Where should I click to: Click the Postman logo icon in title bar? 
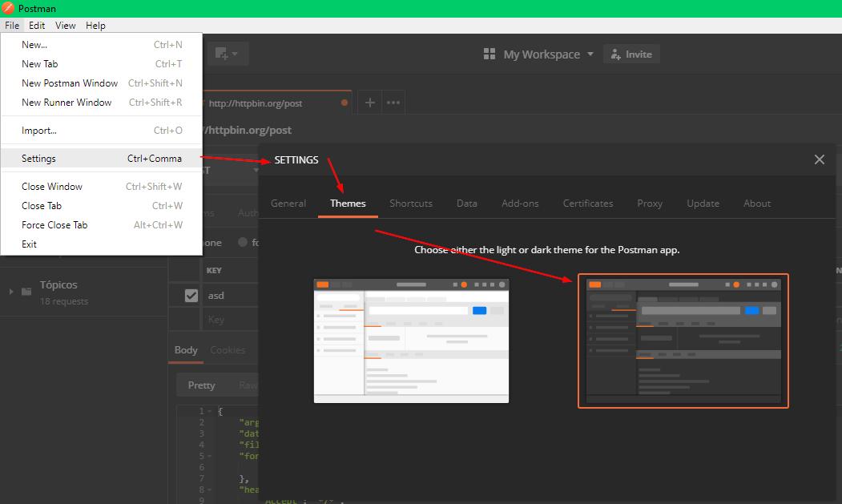point(8,8)
